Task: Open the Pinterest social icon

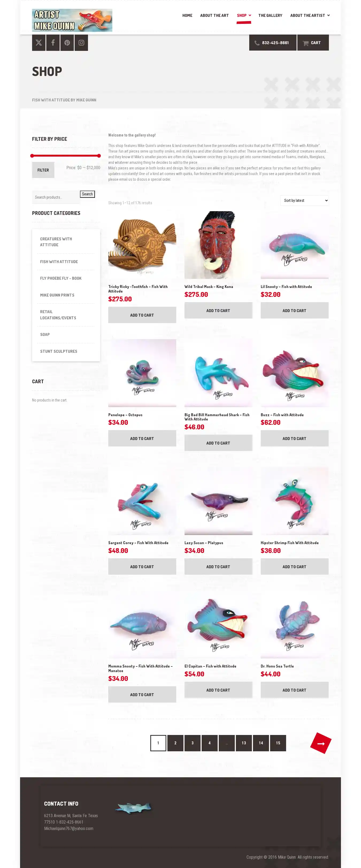Action: pyautogui.click(x=67, y=43)
